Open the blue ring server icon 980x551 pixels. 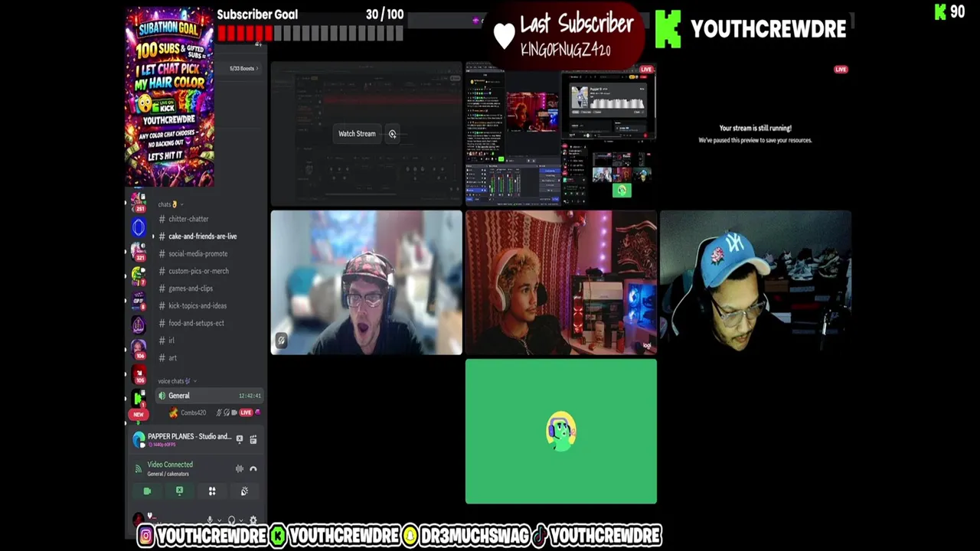[139, 227]
